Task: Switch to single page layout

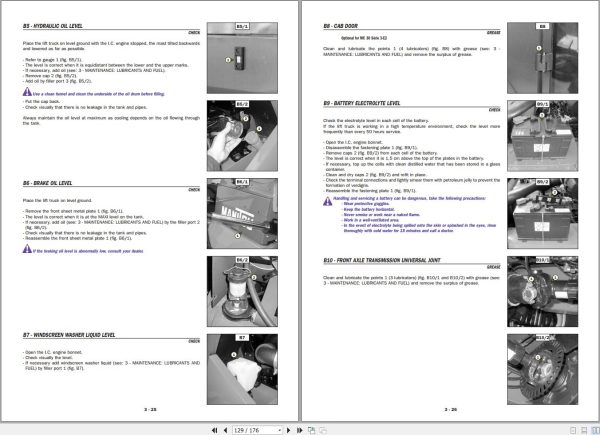Action: pos(573,430)
